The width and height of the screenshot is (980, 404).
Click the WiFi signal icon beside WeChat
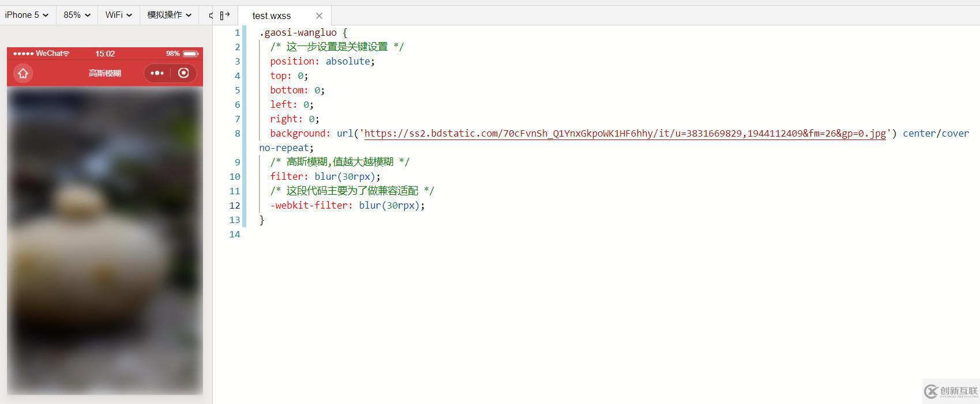66,54
